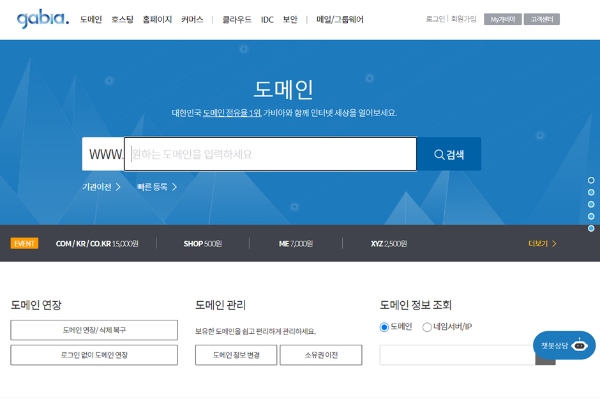Click 도메인 연장/삭제 복구 button
The image size is (600, 404).
coord(94,330)
